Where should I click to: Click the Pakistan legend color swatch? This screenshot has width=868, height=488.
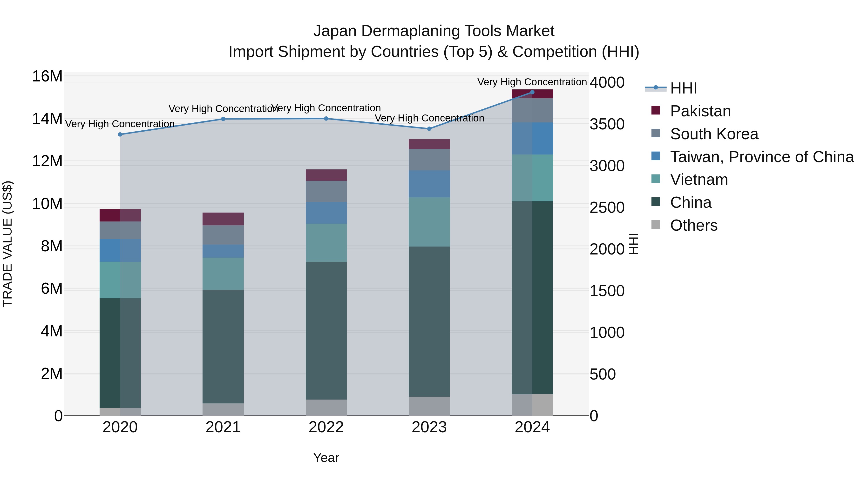[656, 110]
